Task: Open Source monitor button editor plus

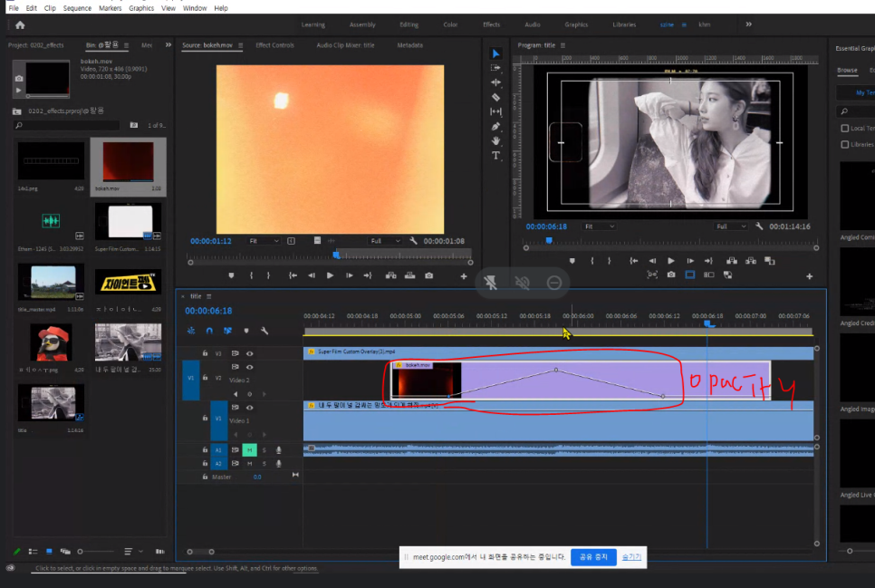Action: click(x=463, y=275)
